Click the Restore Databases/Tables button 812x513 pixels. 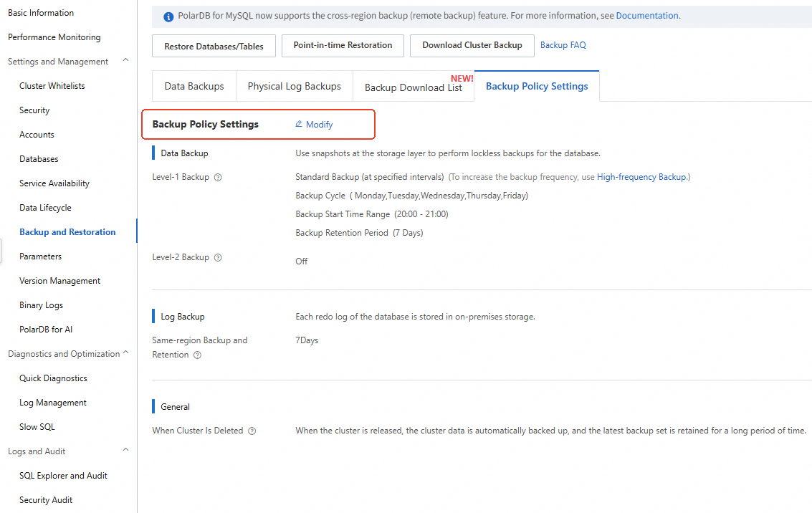click(214, 46)
